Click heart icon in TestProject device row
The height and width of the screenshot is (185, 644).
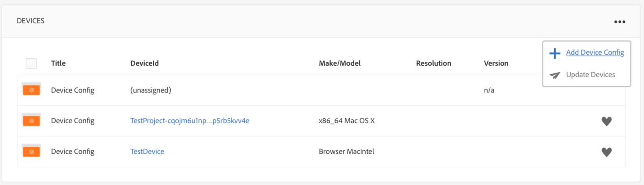click(607, 121)
